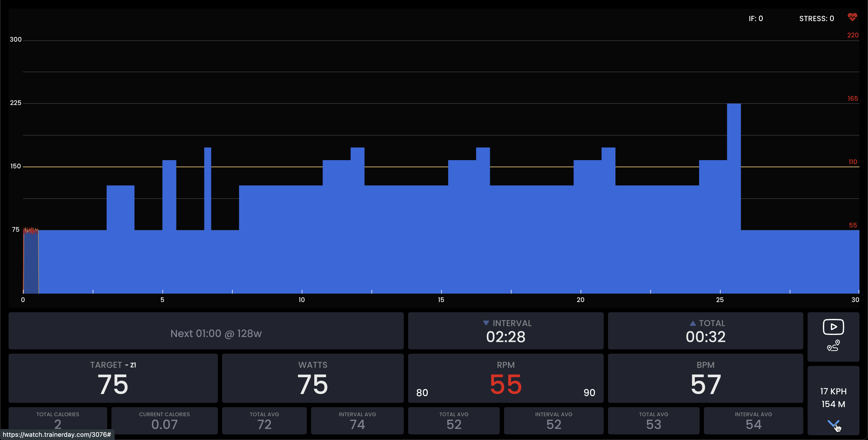The height and width of the screenshot is (440, 868).
Task: Click the tallest 225-watt interval bar
Action: coord(734,198)
